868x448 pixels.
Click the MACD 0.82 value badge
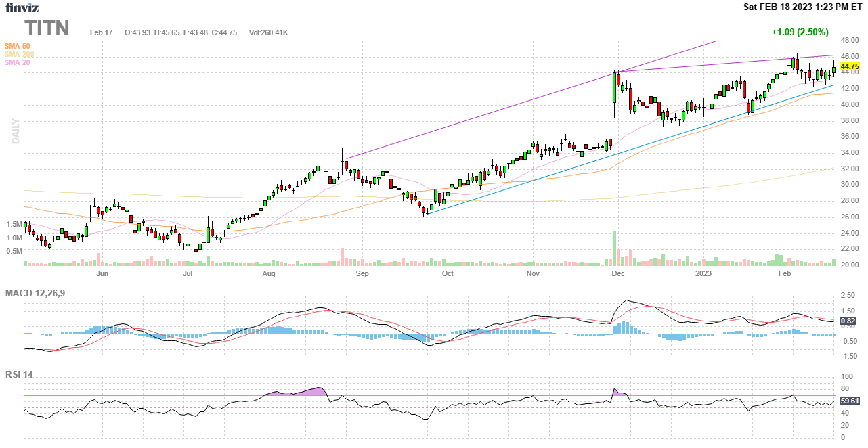pos(847,321)
